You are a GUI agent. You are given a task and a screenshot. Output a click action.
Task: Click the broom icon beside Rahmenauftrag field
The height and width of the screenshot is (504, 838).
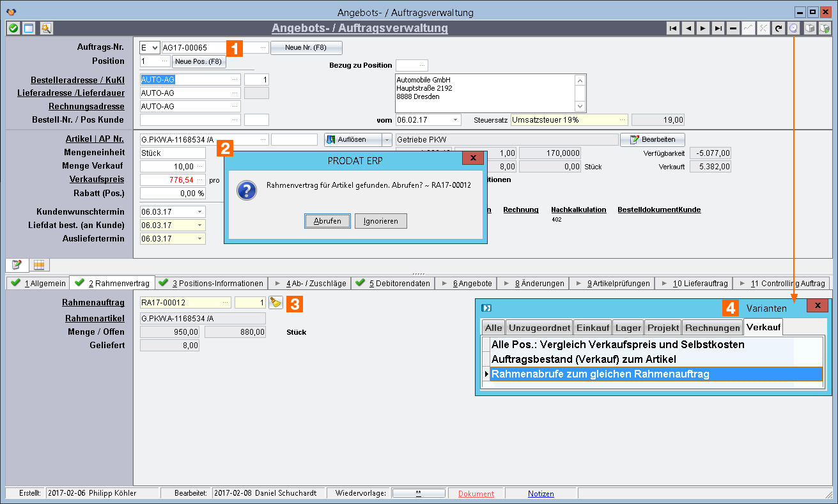pos(275,303)
